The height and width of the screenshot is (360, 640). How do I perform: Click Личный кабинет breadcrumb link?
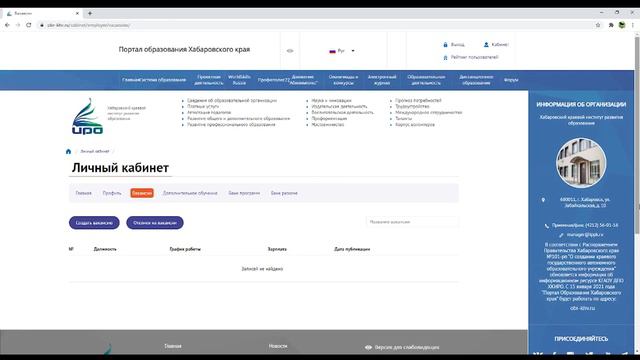tap(95, 151)
